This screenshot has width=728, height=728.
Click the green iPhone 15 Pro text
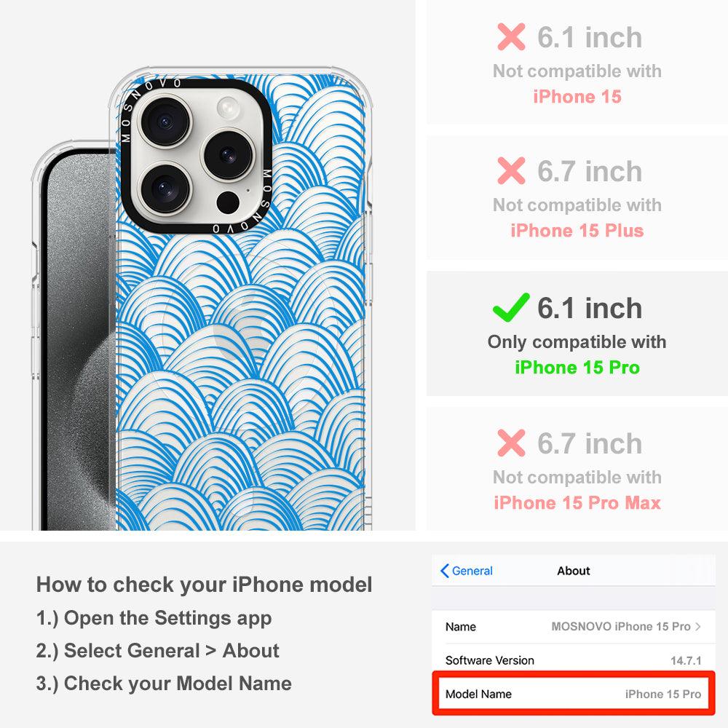coord(577,367)
